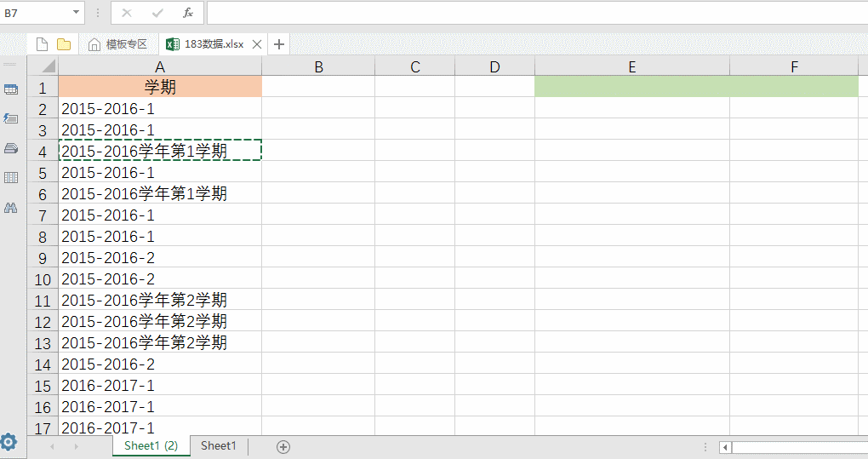The width and height of the screenshot is (868, 459).
Task: Open the Insert Function fx button
Action: pos(188,13)
